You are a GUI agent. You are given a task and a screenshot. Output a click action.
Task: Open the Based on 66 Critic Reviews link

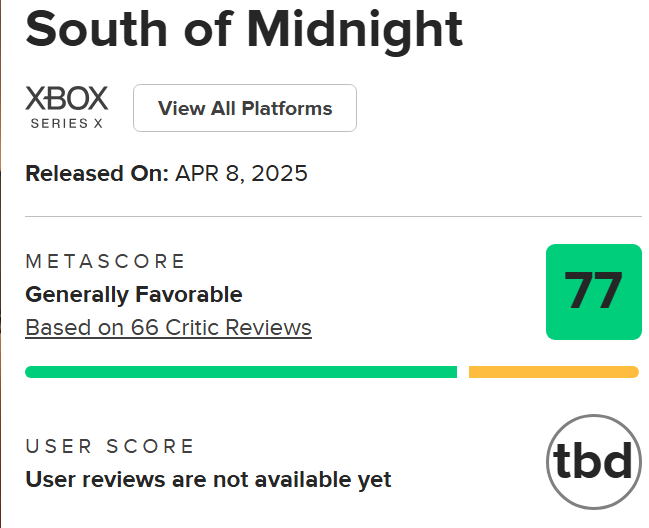click(x=168, y=327)
